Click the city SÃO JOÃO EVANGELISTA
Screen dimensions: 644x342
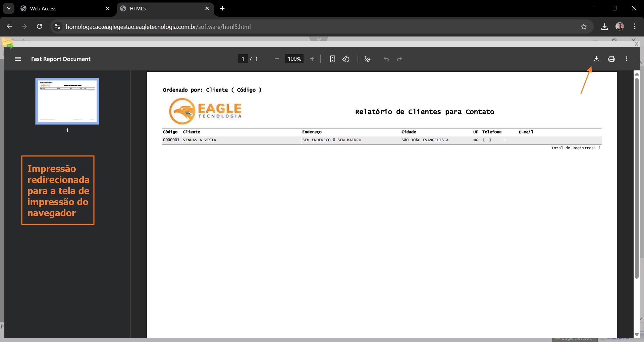[x=425, y=140]
